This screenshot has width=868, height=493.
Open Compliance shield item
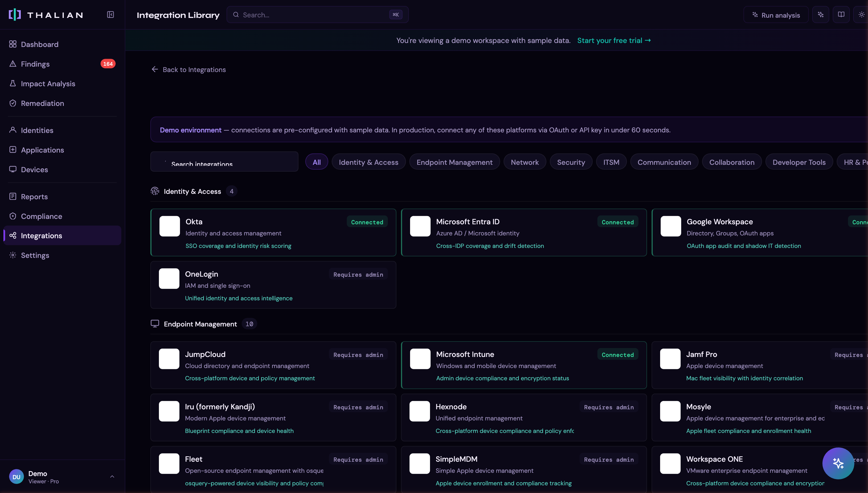pyautogui.click(x=41, y=216)
